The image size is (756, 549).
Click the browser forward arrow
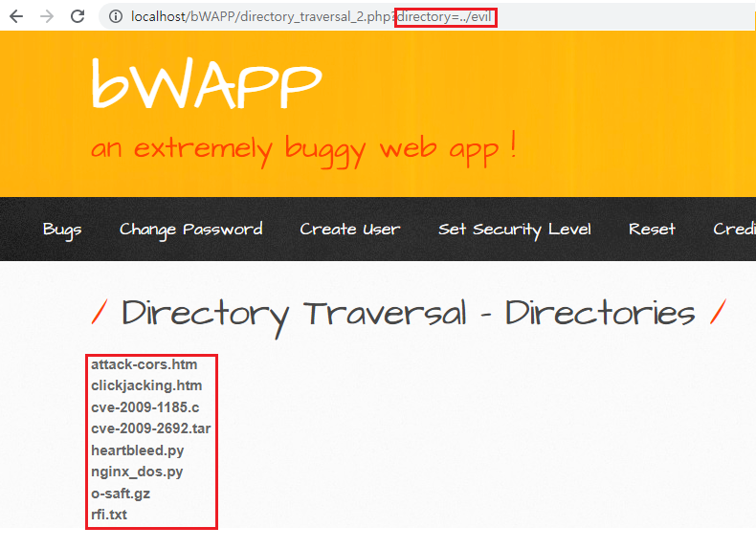(47, 16)
